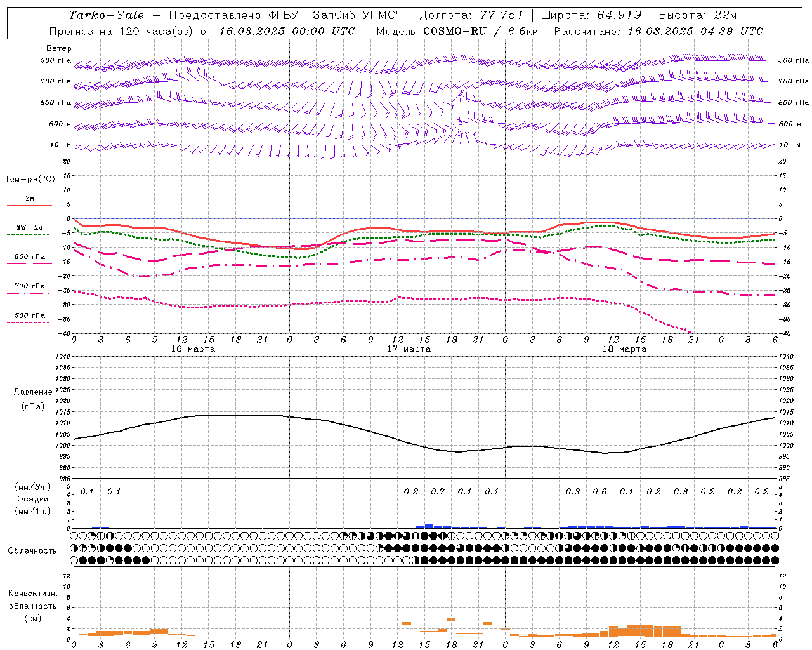Select the model label COSMO-RU / 6.6км
The width and height of the screenshot is (812, 650).
pos(480,31)
